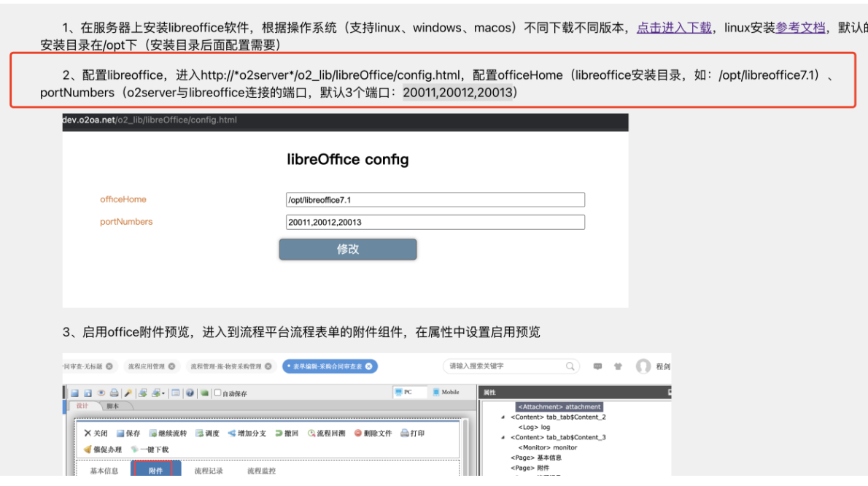Click the green-arrow icon with the dropdown arrow

coord(156,393)
